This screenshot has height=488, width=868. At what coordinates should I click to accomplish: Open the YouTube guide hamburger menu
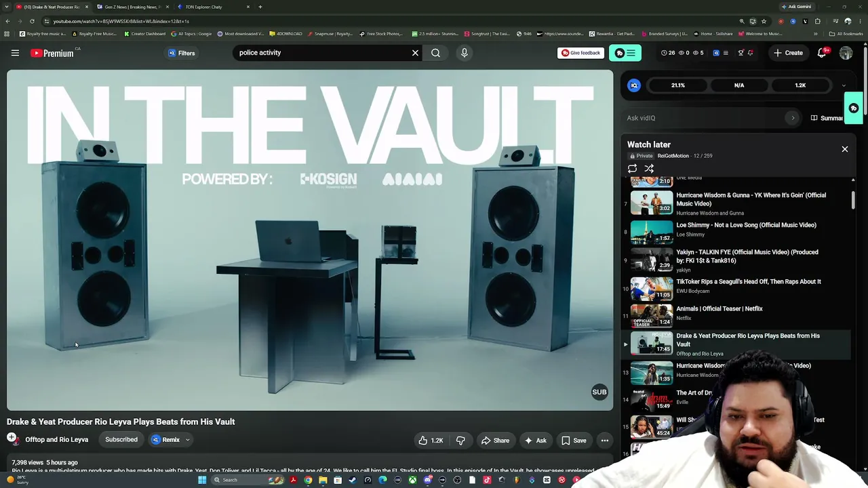[15, 53]
